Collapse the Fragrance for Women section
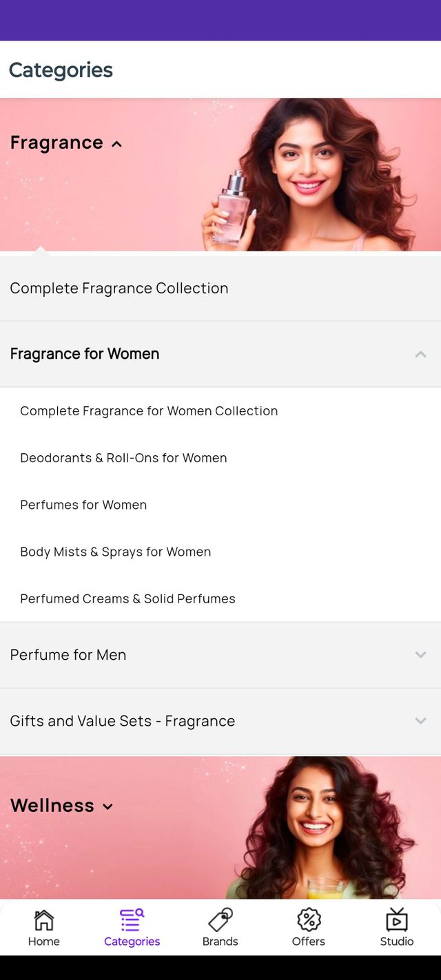 [x=420, y=354]
